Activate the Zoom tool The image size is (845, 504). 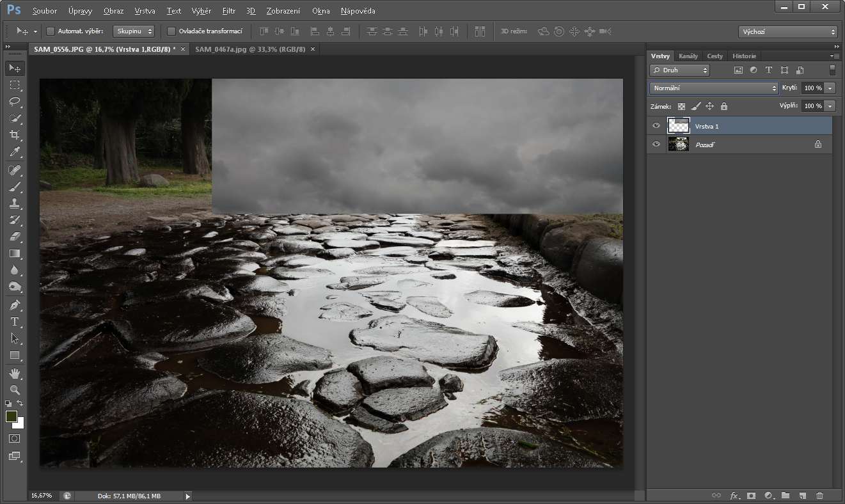[15, 390]
